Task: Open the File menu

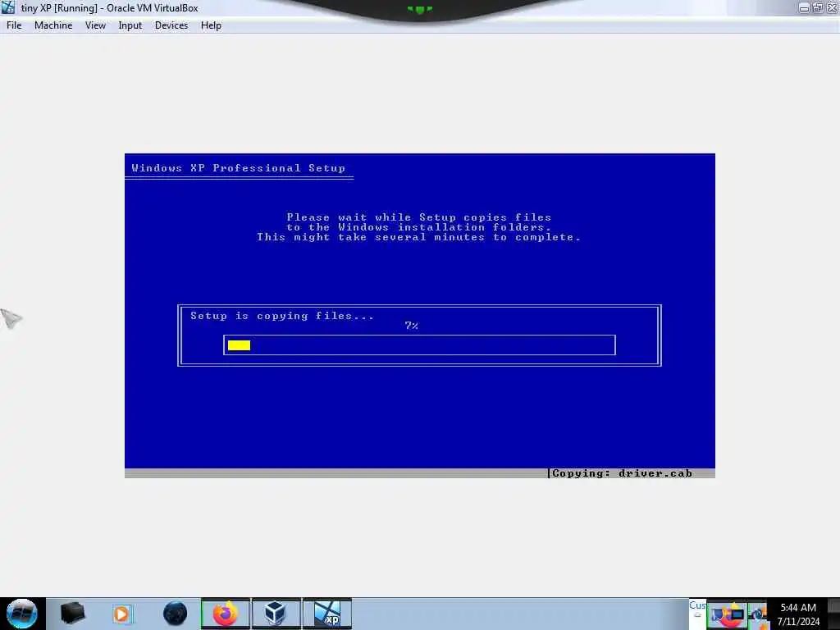Action: click(14, 25)
